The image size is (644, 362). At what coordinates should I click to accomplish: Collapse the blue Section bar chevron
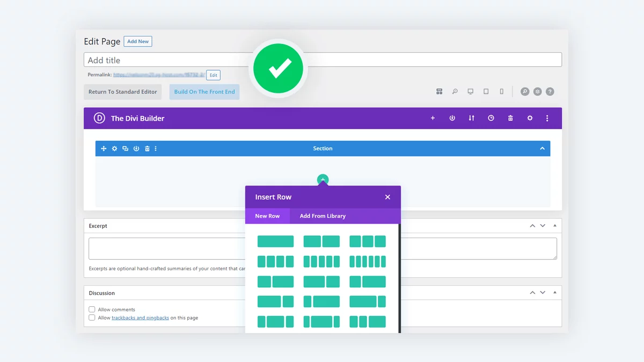pos(542,149)
